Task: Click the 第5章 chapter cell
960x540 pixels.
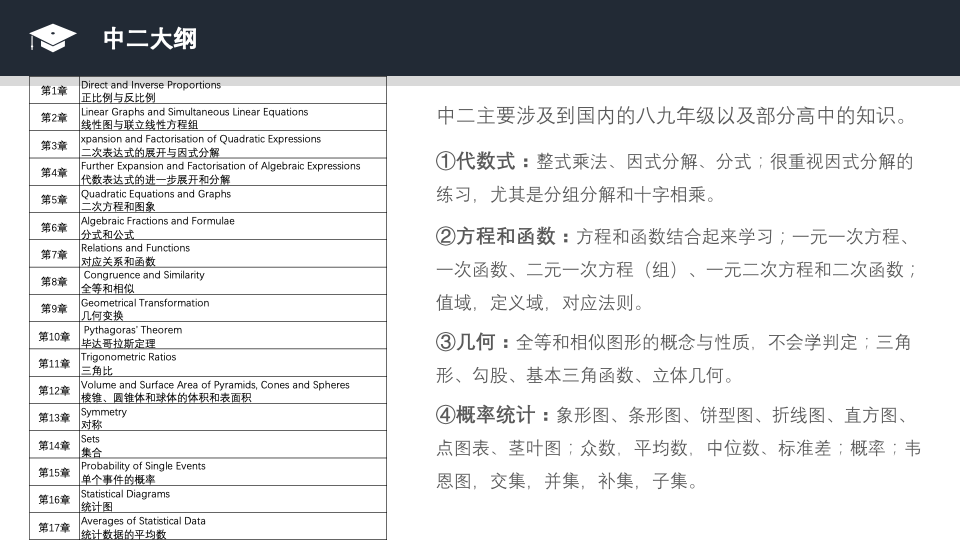Action: (x=54, y=200)
